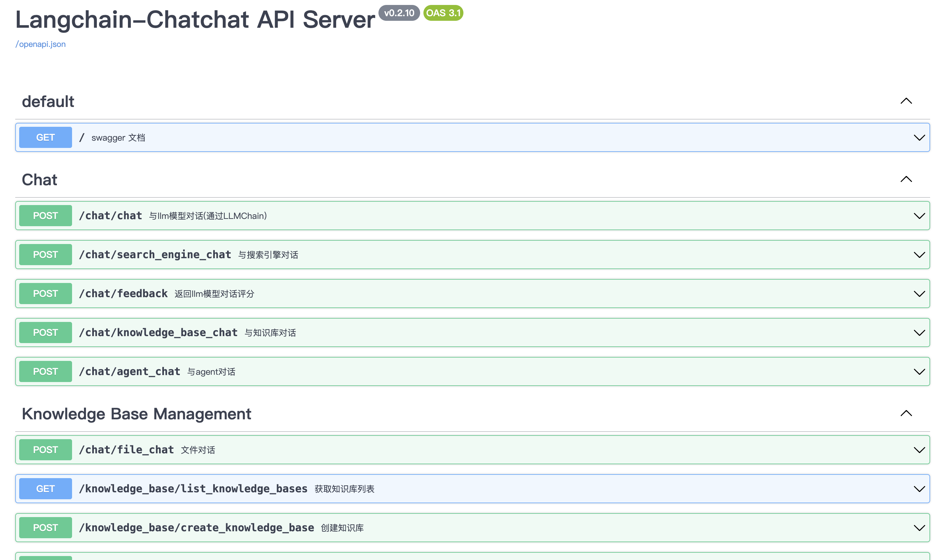Viewport: 946px width, 560px height.
Task: Expand the /chat/file_chat endpoint arrow
Action: [x=919, y=450]
